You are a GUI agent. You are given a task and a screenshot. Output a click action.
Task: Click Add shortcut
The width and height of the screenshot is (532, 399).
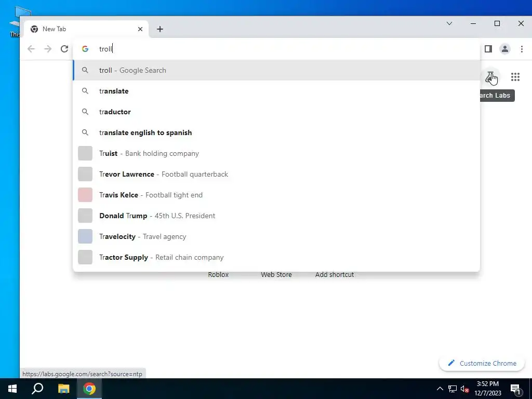point(335,274)
